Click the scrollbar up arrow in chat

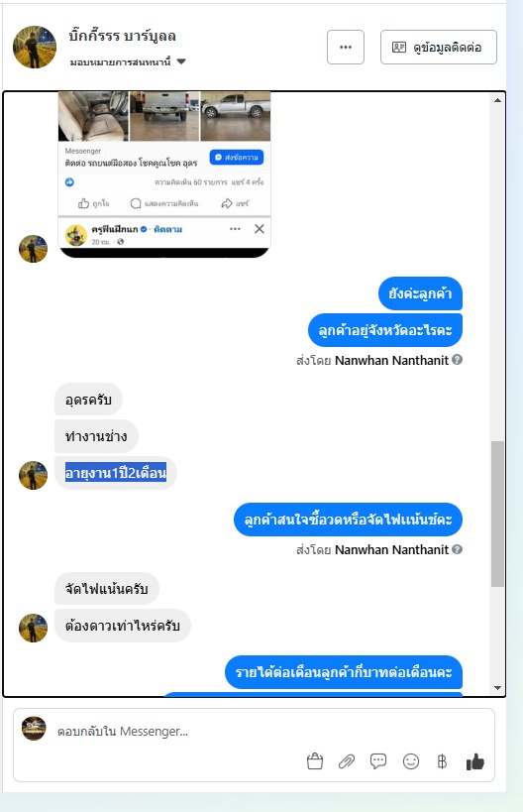click(497, 100)
